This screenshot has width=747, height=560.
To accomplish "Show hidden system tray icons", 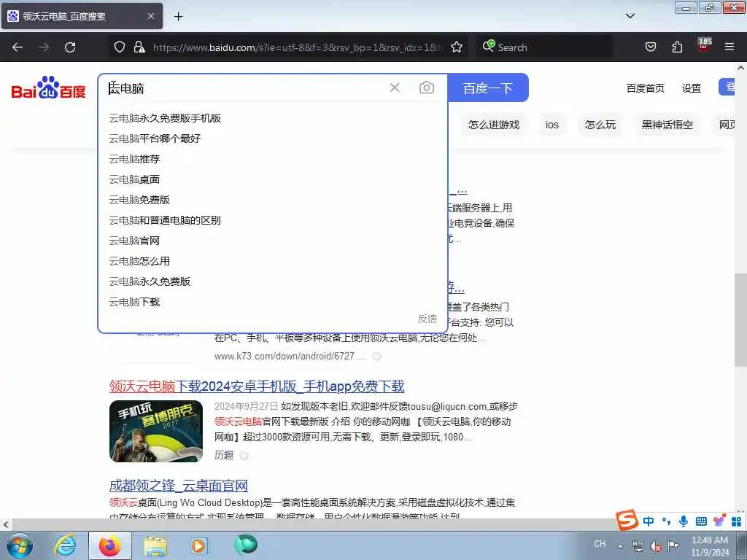I will click(x=620, y=546).
